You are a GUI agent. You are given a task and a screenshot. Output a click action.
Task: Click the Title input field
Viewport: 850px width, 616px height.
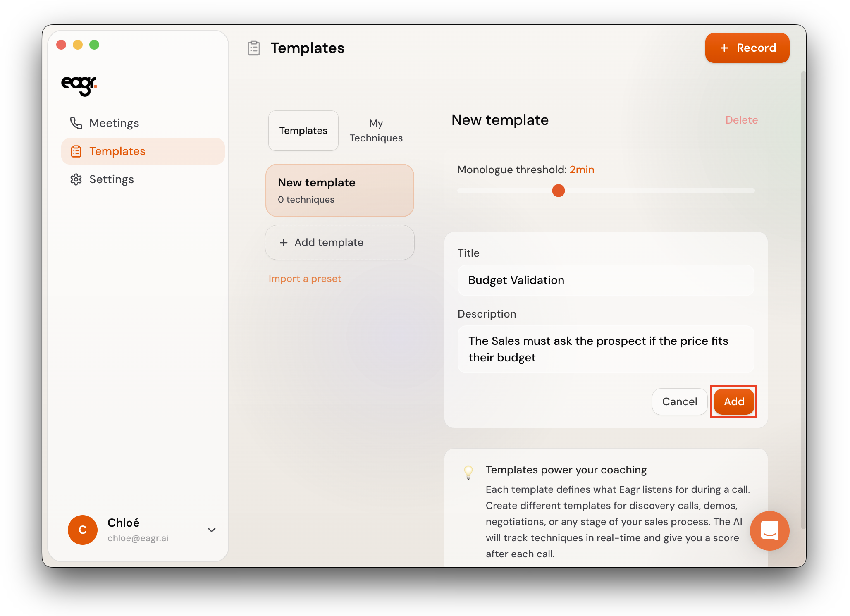coord(606,280)
